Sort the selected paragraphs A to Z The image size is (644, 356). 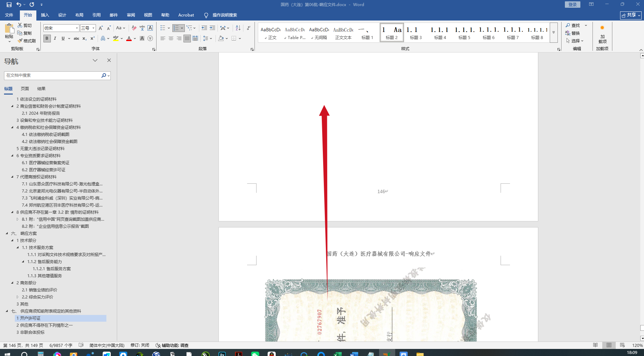point(238,28)
